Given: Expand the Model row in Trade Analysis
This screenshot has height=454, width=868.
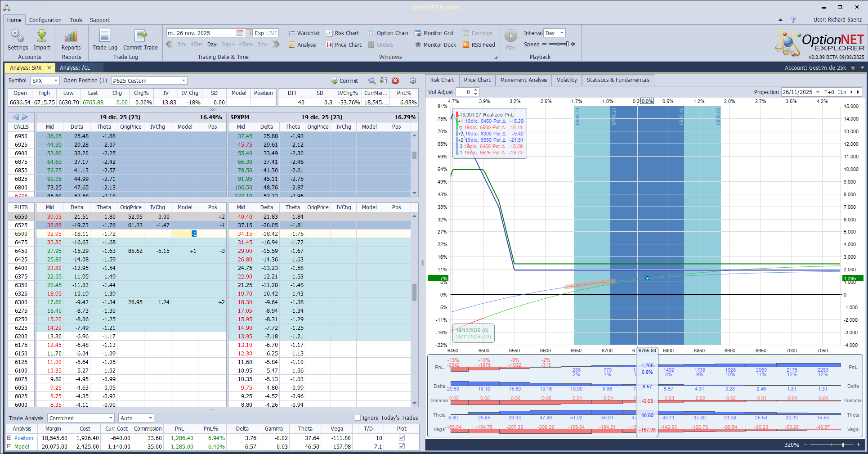Looking at the screenshot, I should click(9, 446).
